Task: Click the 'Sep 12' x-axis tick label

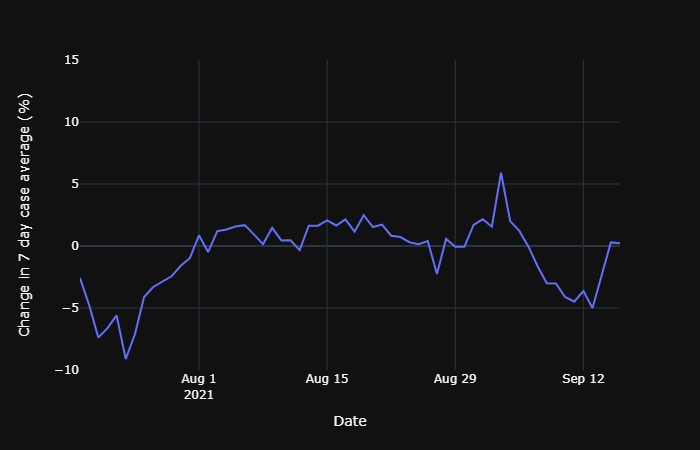Action: (583, 379)
